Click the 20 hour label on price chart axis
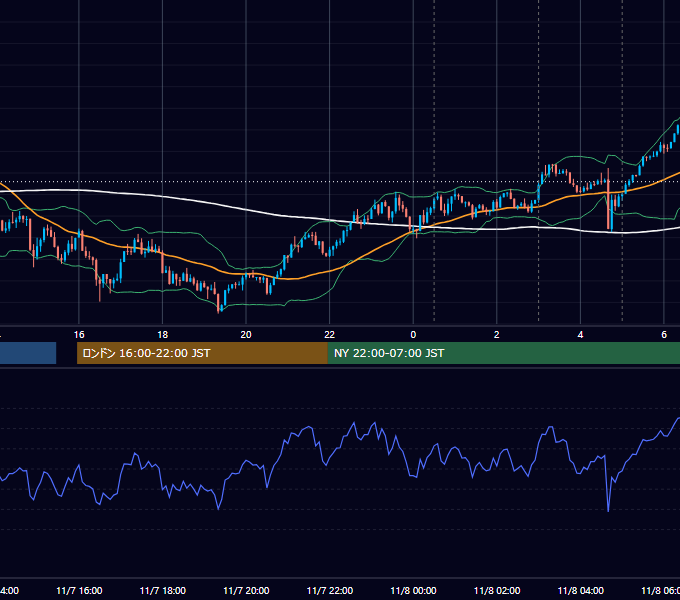Image resolution: width=680 pixels, height=600 pixels. pyautogui.click(x=246, y=335)
